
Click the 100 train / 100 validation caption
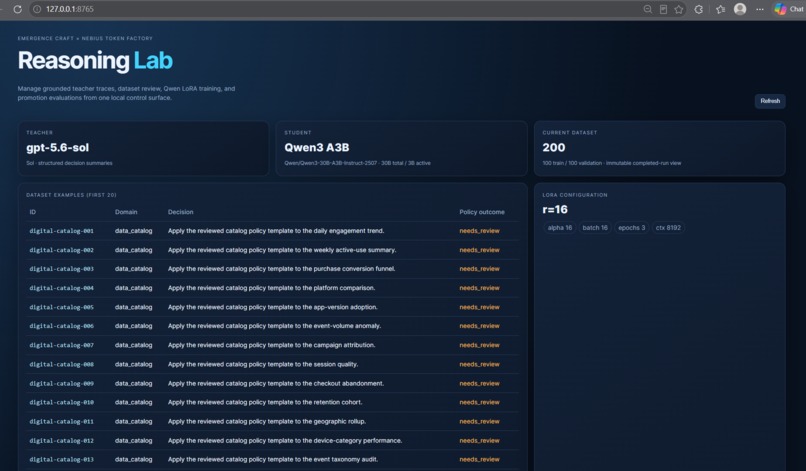tap(612, 163)
